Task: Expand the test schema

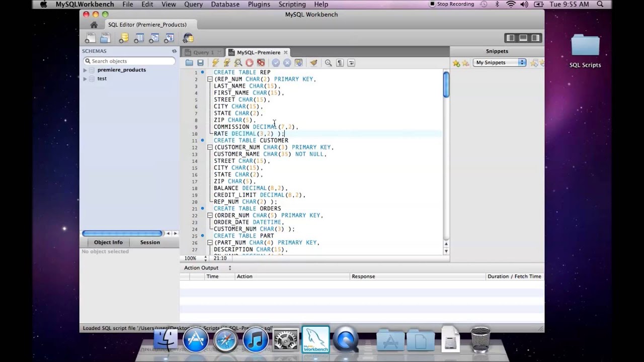Action: (x=85, y=78)
